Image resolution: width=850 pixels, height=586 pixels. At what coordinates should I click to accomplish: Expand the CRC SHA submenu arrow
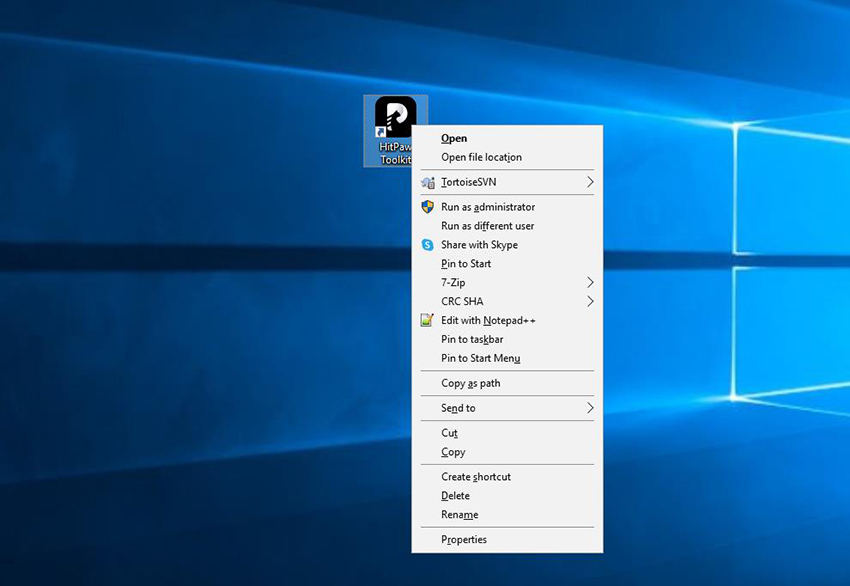point(590,302)
